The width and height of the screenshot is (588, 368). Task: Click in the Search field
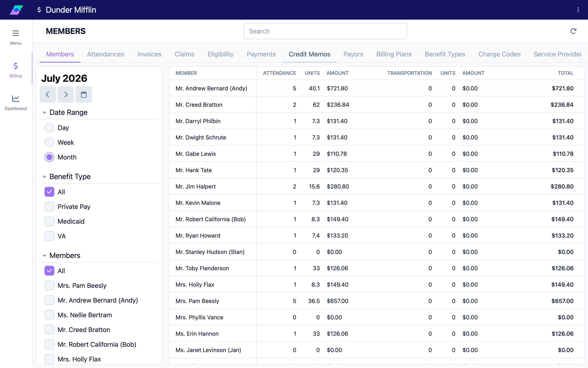[x=325, y=31]
